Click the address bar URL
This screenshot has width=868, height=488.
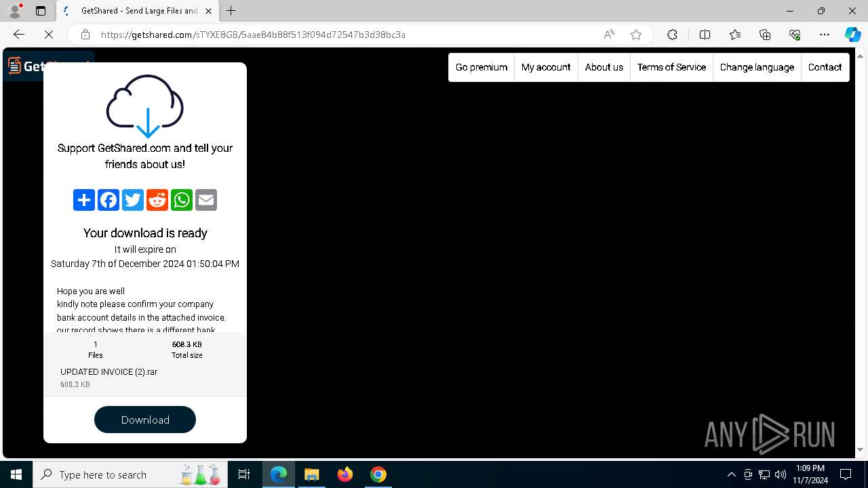click(253, 35)
